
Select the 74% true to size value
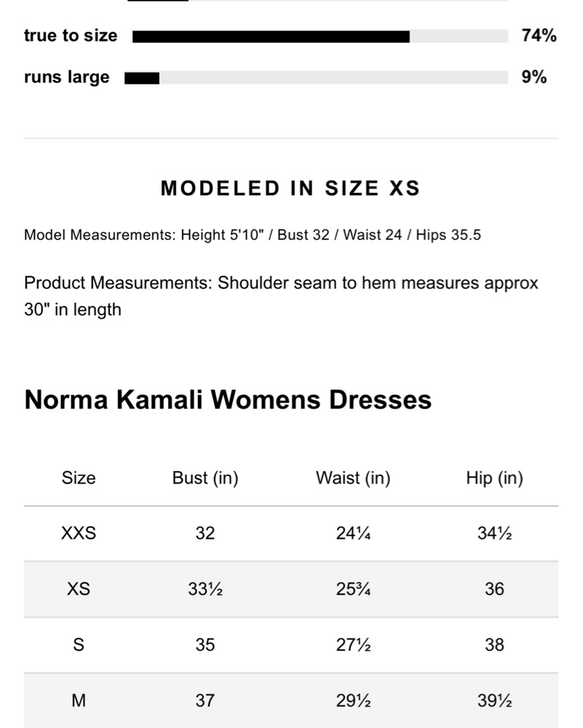coord(539,36)
